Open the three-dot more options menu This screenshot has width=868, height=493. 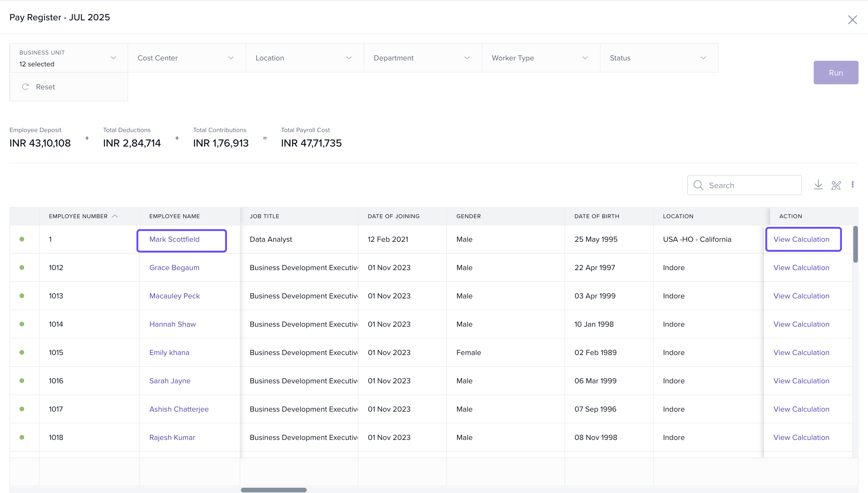click(x=852, y=185)
